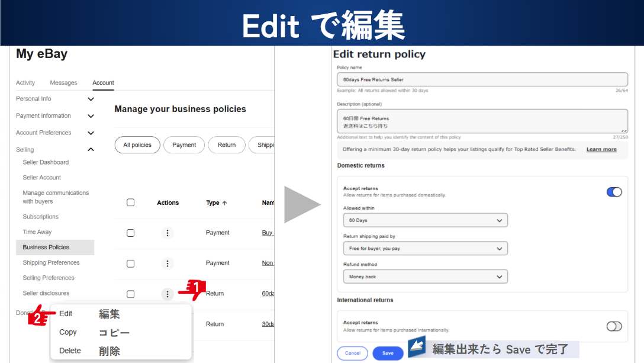Image resolution: width=644 pixels, height=363 pixels.
Task: Open actions menu for second Payment policy
Action: coord(168,264)
